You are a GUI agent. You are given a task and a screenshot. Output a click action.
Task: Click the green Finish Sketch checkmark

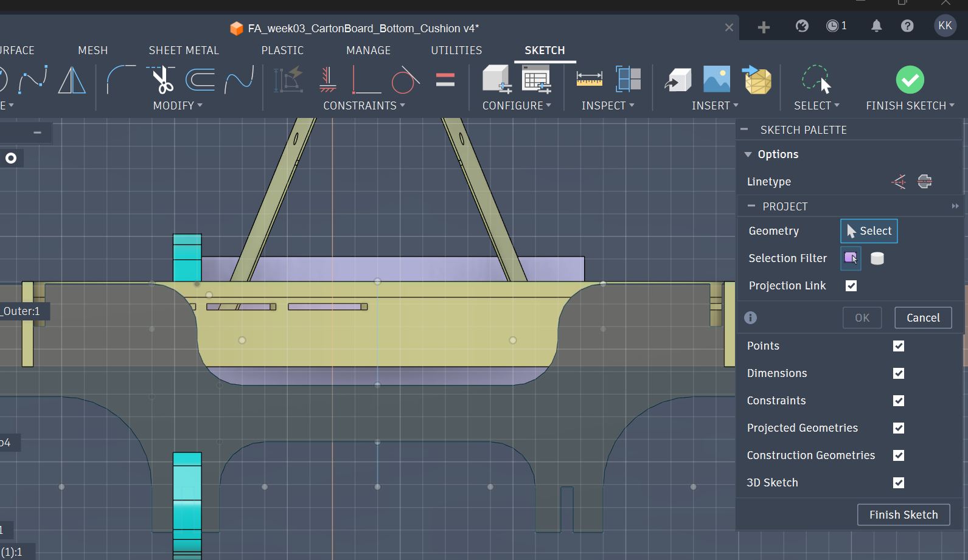pyautogui.click(x=910, y=80)
